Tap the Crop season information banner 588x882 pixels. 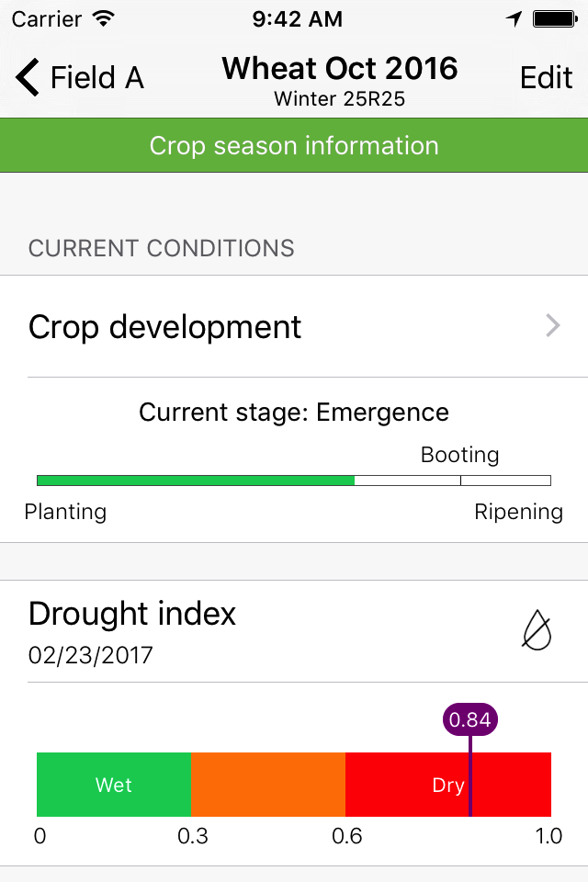click(294, 145)
